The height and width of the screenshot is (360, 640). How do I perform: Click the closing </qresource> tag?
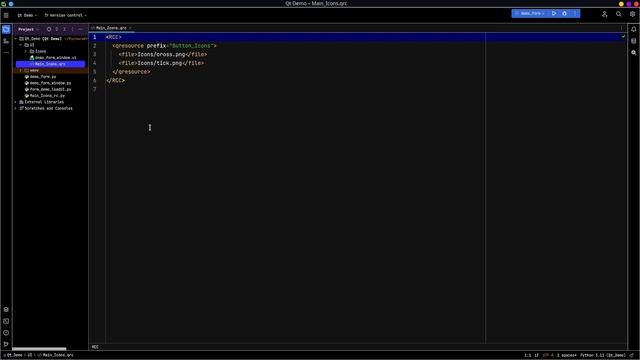point(131,72)
